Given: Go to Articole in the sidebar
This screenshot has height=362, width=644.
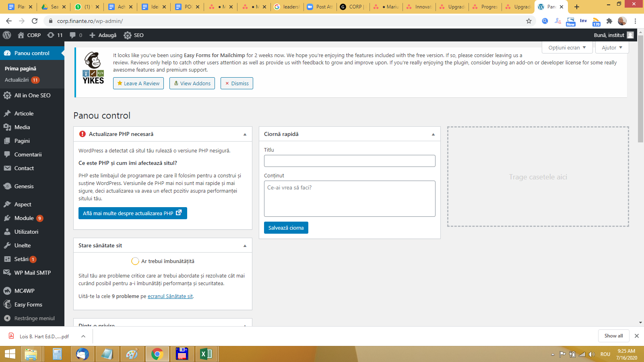Looking at the screenshot, I should point(24,113).
